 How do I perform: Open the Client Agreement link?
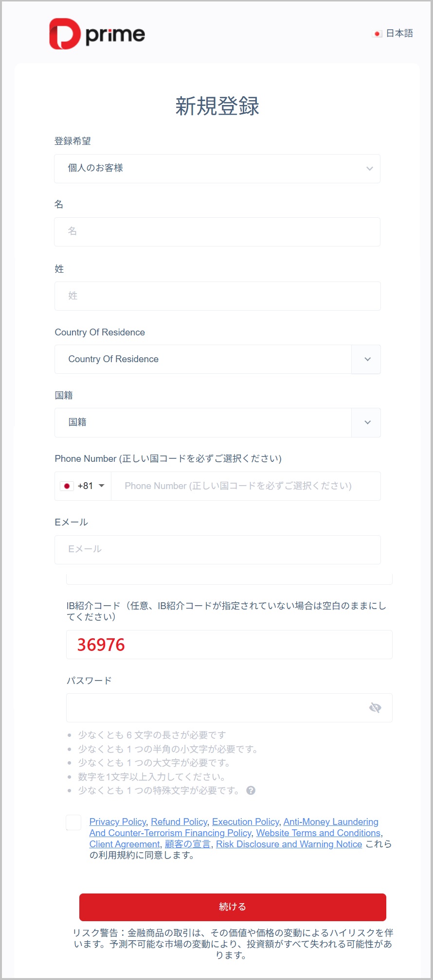pos(125,844)
